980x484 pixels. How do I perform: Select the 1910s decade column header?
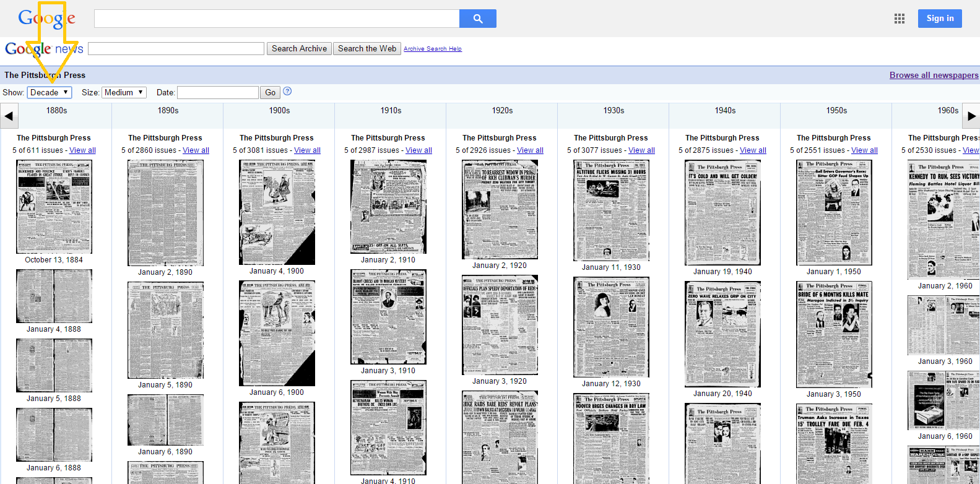391,110
